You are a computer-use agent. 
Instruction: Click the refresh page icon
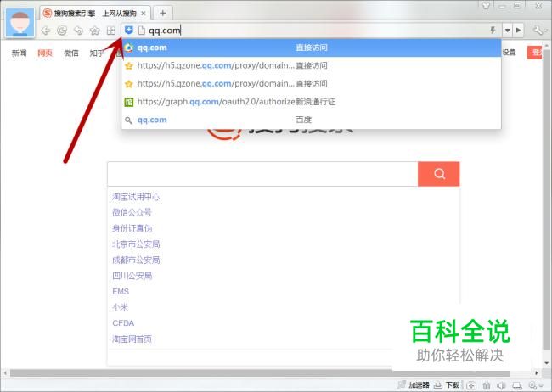click(62, 31)
